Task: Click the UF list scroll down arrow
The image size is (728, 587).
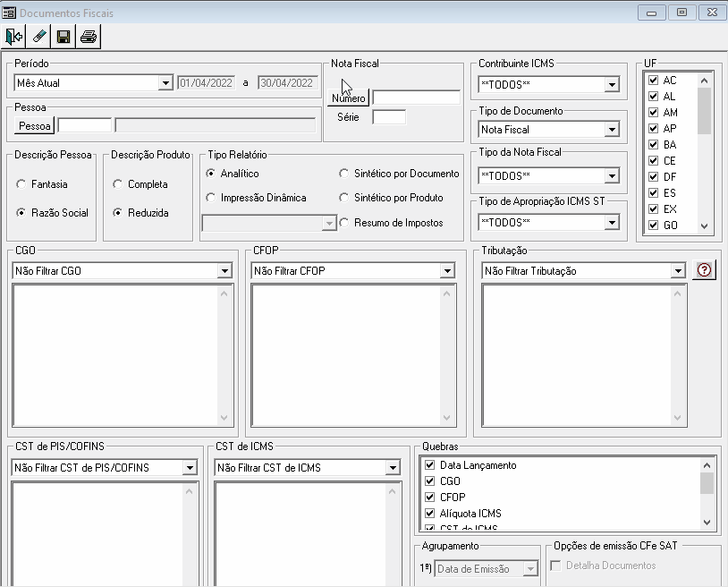Action: point(705,226)
